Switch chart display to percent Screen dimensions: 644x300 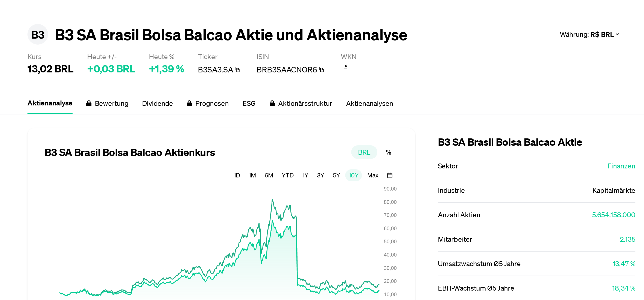point(388,152)
